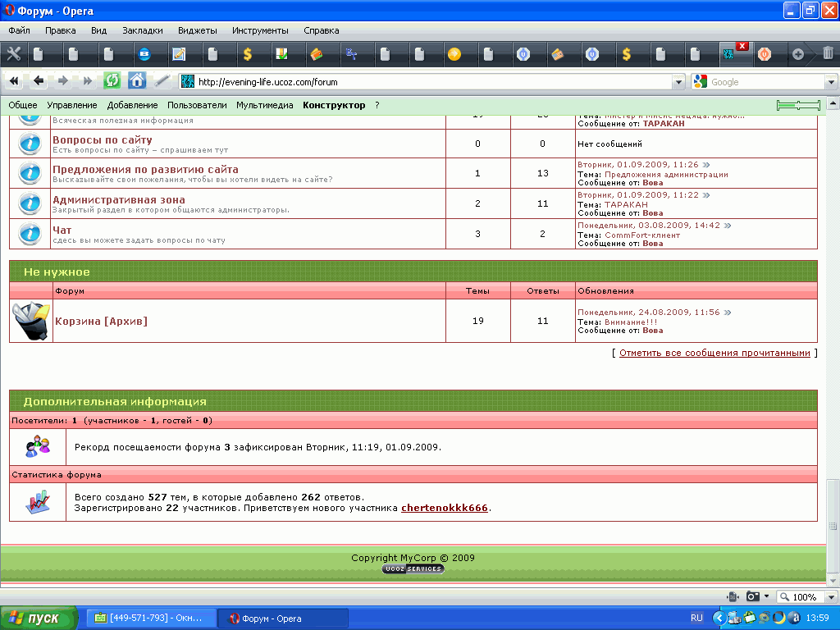Open the closed tabs trash icon
The image size is (840, 630).
pyautogui.click(x=828, y=53)
